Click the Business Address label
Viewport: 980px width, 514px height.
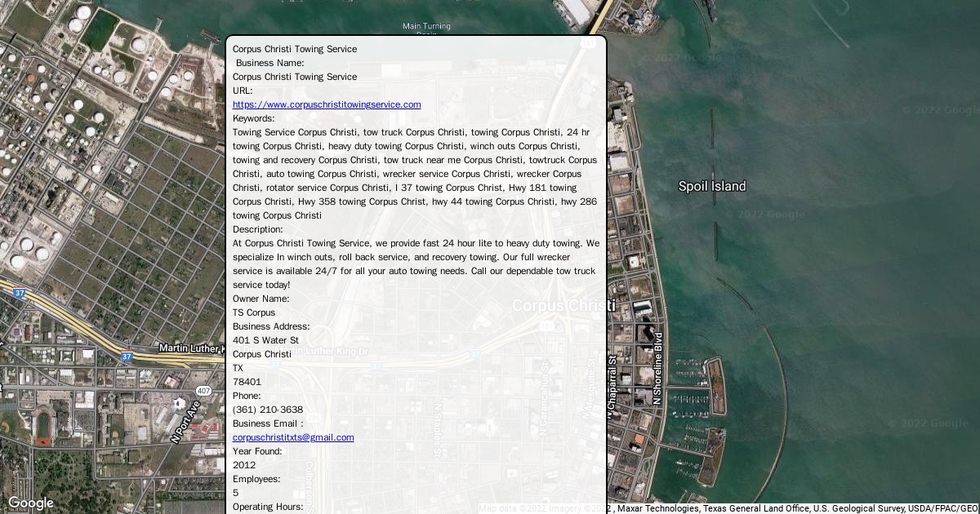(271, 326)
